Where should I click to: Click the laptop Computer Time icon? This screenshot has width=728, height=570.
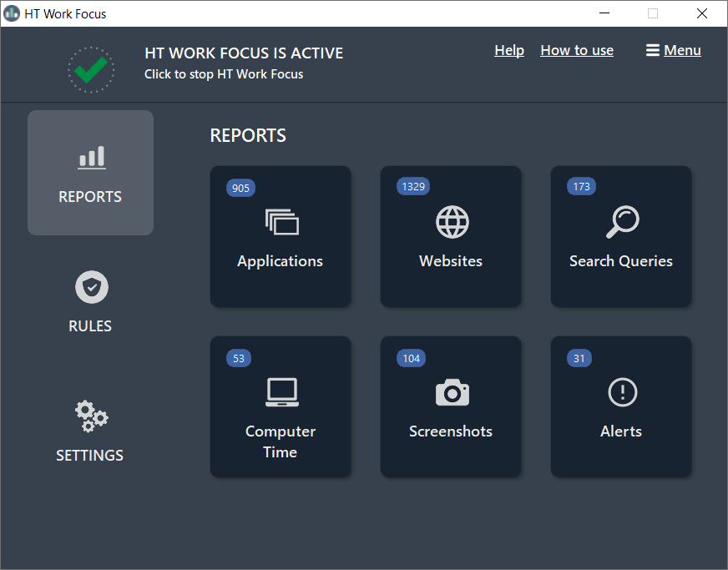282,392
